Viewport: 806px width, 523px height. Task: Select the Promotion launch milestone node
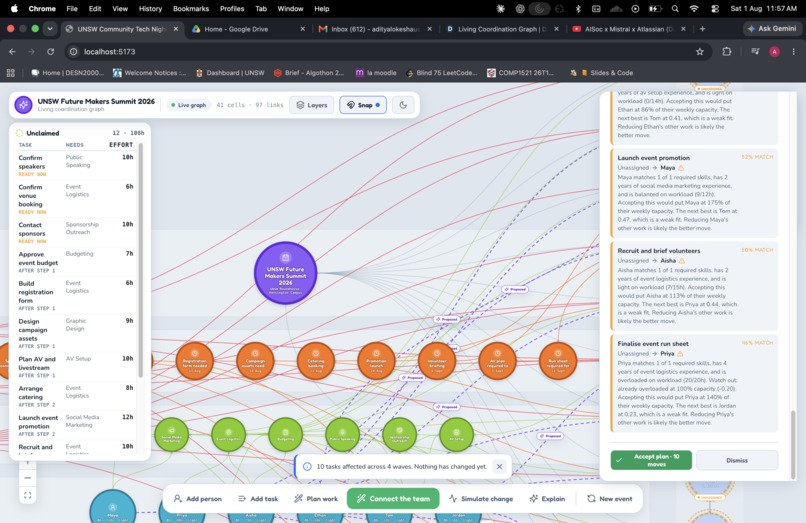[376, 361]
